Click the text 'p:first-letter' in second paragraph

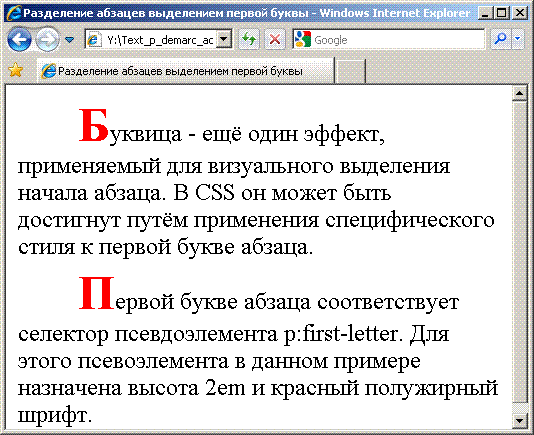[341, 334]
